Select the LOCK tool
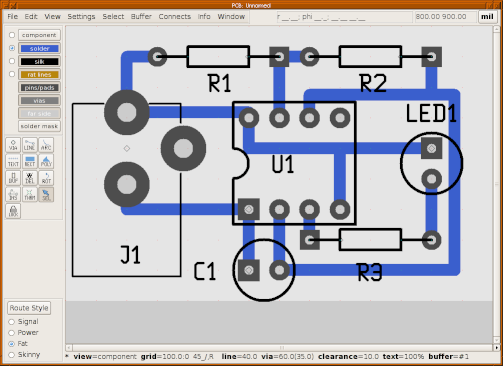Image resolution: width=503 pixels, height=366 pixels. tap(13, 211)
